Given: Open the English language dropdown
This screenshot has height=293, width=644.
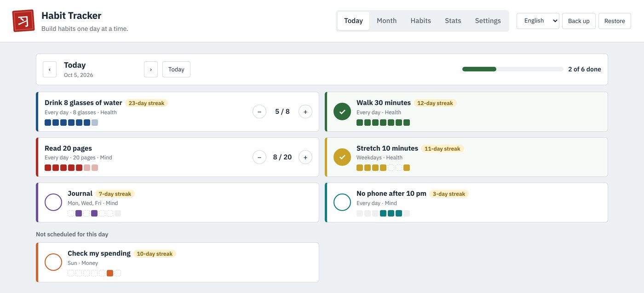Looking at the screenshot, I should point(538,21).
